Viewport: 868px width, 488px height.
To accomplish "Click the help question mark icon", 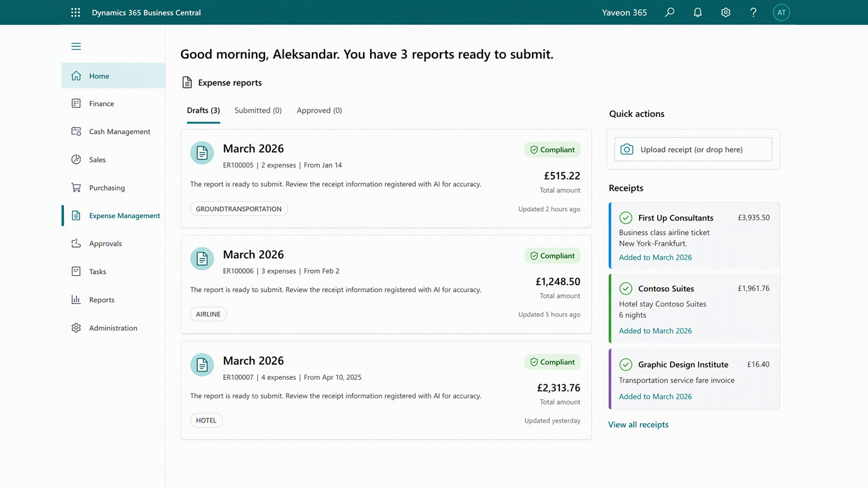I will 753,13.
